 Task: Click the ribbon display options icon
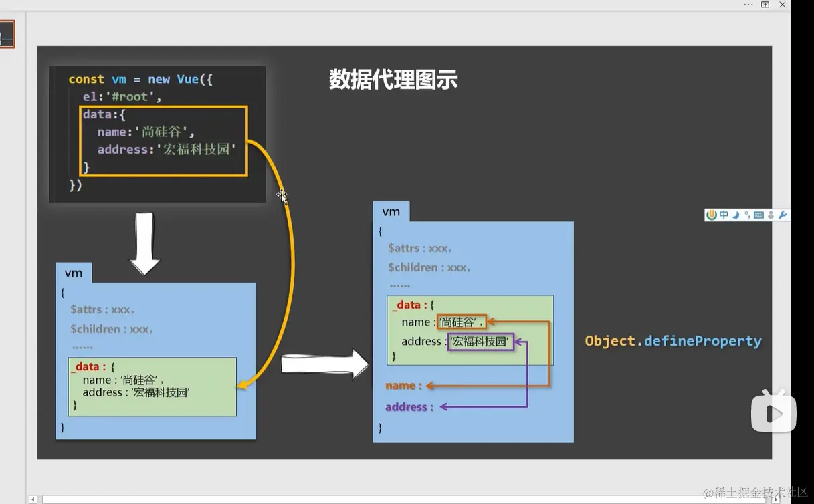pos(765,5)
